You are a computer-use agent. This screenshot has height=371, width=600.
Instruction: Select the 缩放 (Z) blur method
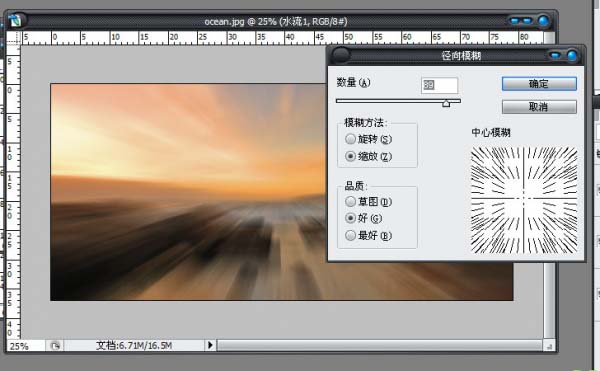pyautogui.click(x=351, y=156)
